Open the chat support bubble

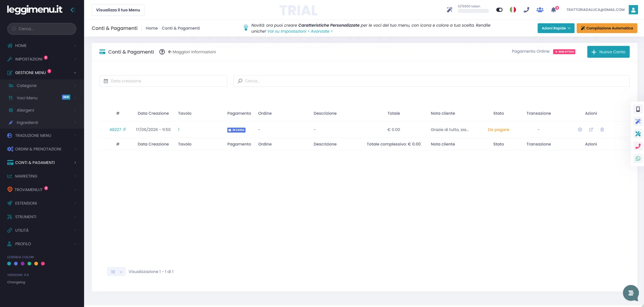(x=630, y=293)
